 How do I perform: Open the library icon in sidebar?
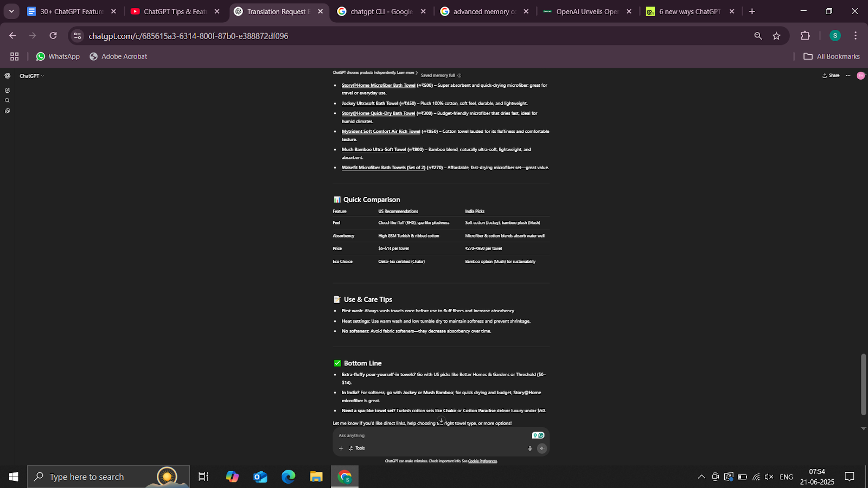[x=7, y=111]
